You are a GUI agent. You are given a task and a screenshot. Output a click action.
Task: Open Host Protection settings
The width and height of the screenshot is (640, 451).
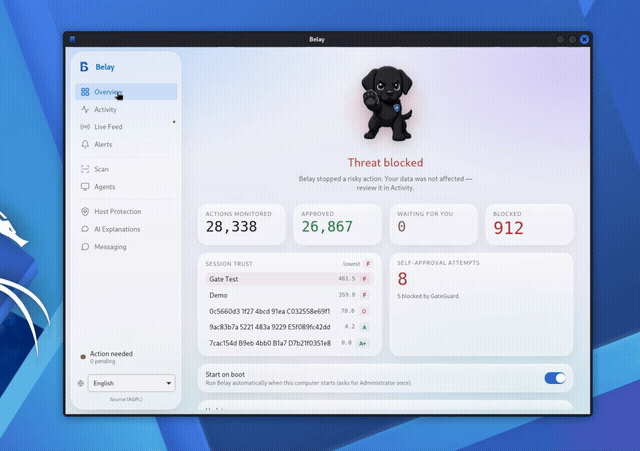coord(126,211)
